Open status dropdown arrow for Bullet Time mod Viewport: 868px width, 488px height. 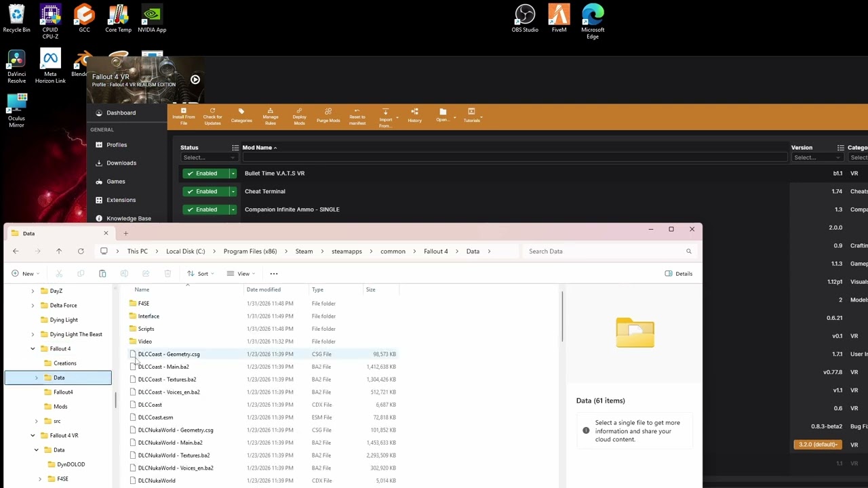(233, 174)
